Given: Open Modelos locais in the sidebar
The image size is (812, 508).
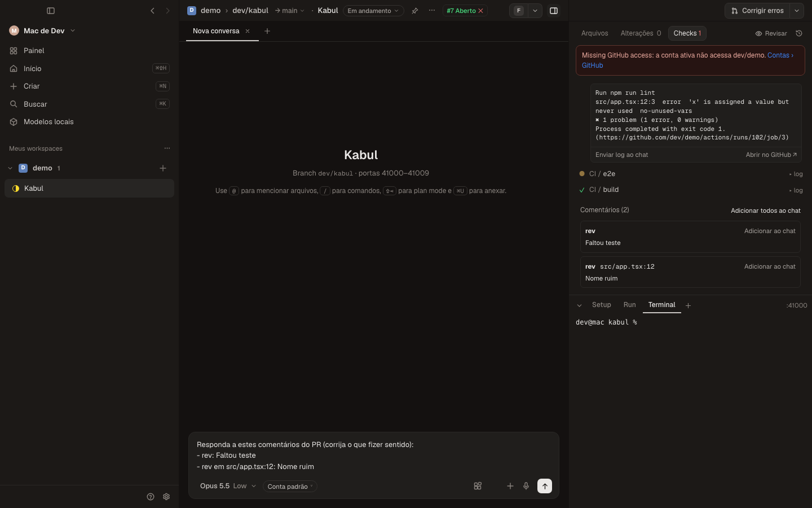Looking at the screenshot, I should tap(89, 122).
